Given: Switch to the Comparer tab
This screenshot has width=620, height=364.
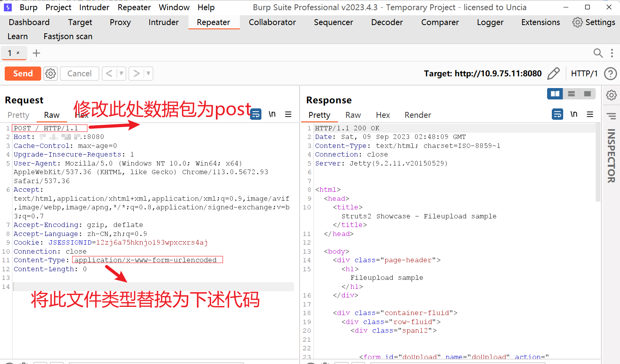Looking at the screenshot, I should click(440, 22).
